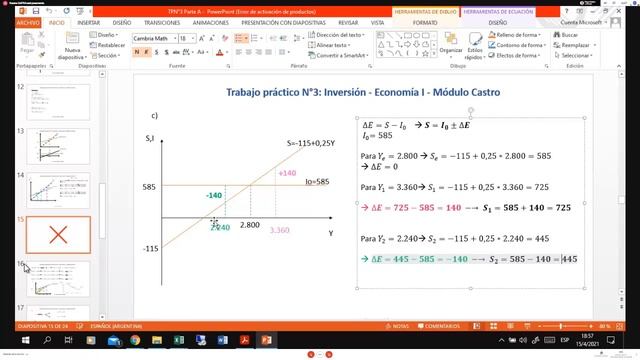This screenshot has height=360, width=640.
Task: Switch to the TRANSICIONES ribbon tab
Action: 162,23
